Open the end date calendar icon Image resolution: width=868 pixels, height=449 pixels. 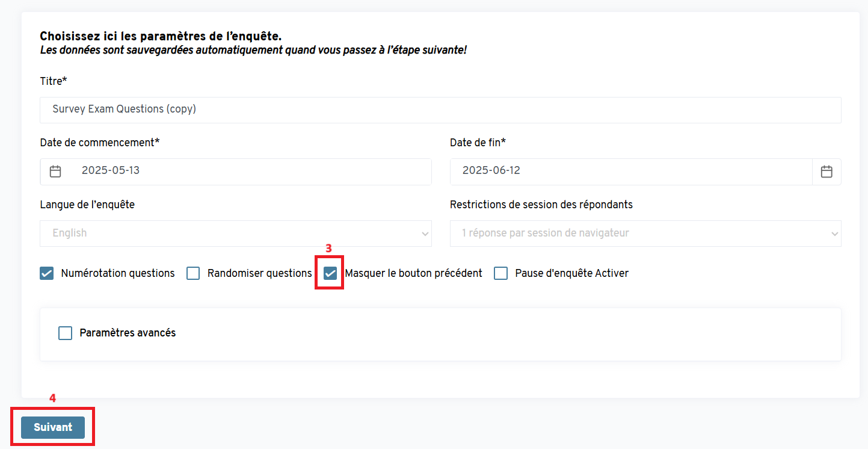tap(826, 172)
